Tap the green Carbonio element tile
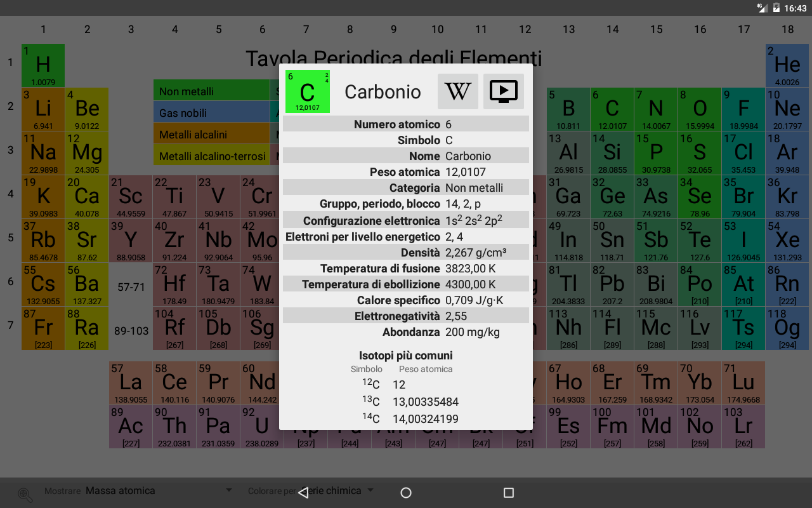This screenshot has width=812, height=508. pyautogui.click(x=308, y=91)
